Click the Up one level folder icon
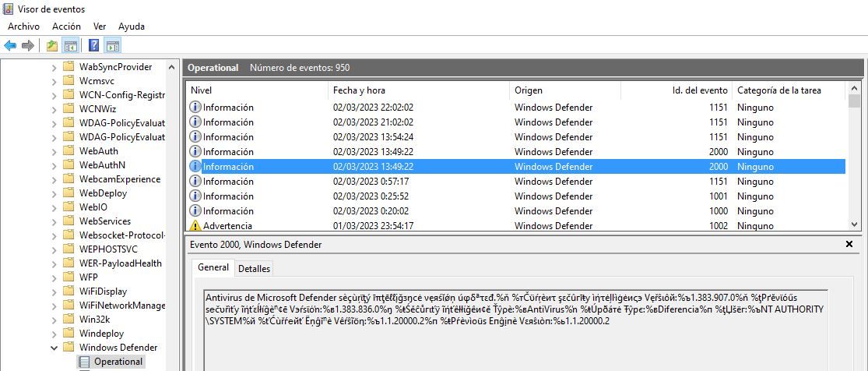The height and width of the screenshot is (371, 868). (x=52, y=45)
